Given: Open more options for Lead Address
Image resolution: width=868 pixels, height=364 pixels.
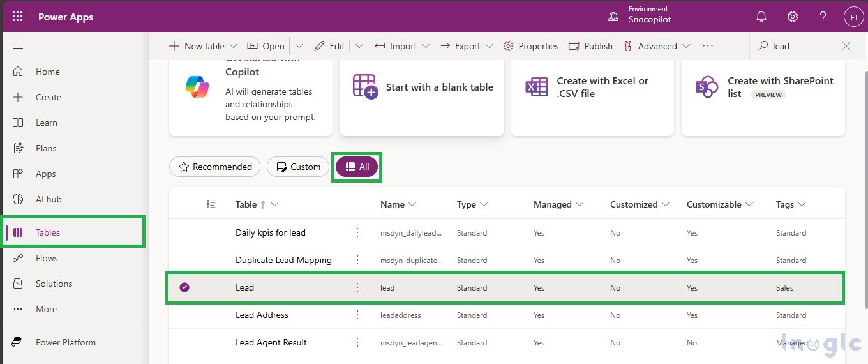Looking at the screenshot, I should click(357, 315).
